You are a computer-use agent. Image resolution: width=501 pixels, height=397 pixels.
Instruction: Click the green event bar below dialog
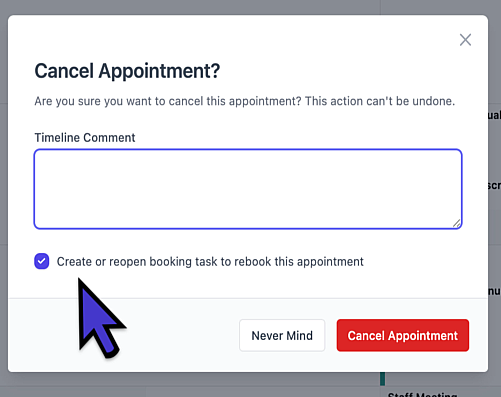click(x=383, y=379)
